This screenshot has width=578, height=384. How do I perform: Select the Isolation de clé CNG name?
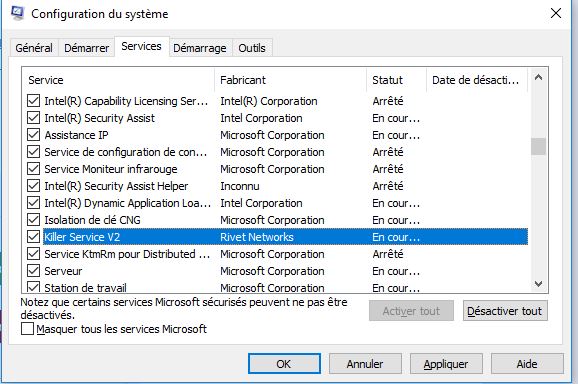[92, 220]
